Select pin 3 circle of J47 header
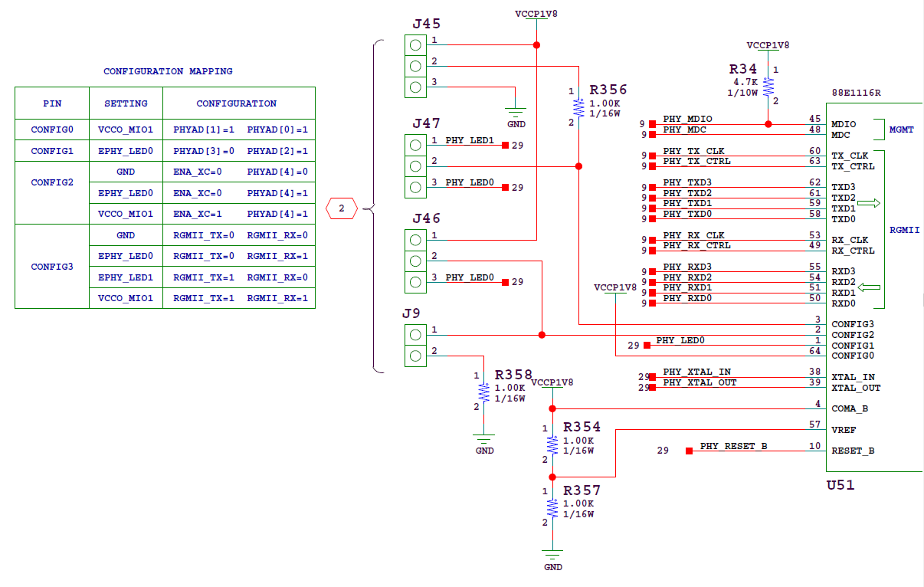 415,187
